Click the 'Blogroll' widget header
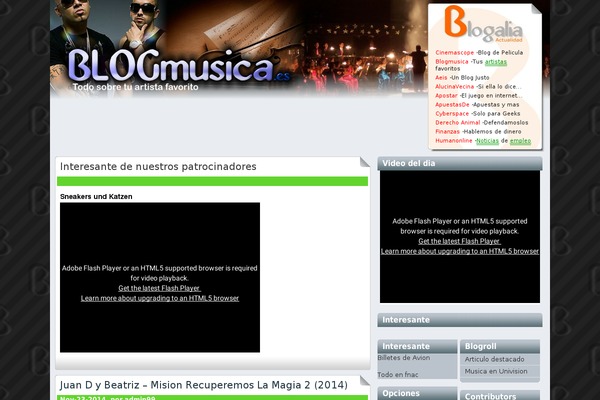The height and width of the screenshot is (400, 600). pyautogui.click(x=500, y=346)
